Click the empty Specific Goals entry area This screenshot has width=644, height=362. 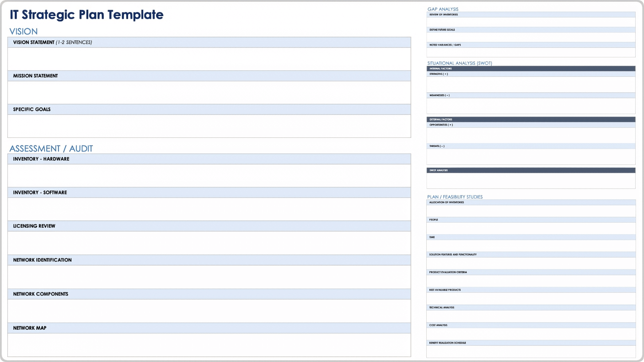(209, 126)
